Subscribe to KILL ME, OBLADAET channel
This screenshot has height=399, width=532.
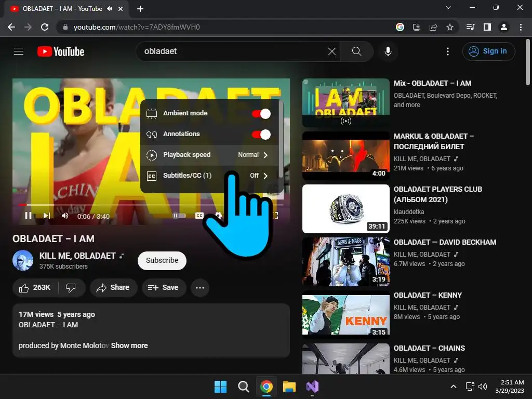click(x=162, y=261)
